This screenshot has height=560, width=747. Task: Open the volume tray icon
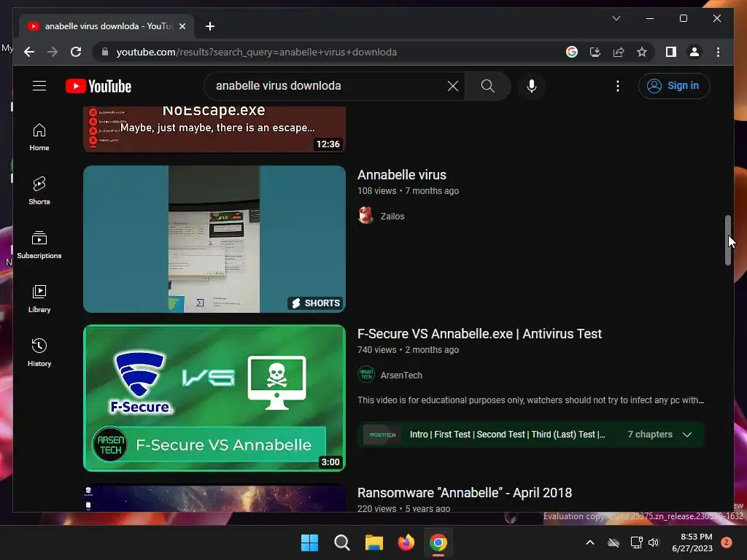654,542
